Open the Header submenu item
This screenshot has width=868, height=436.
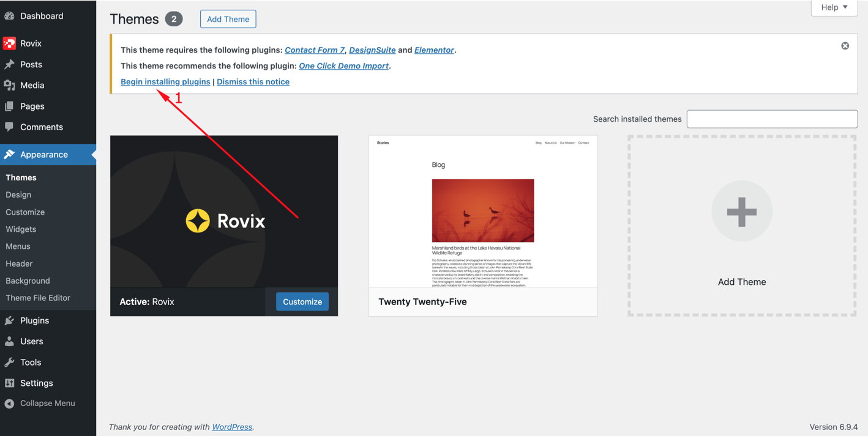tap(19, 264)
